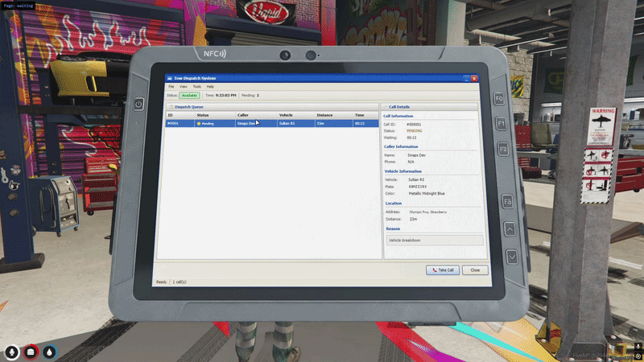The image size is (644, 362).
Task: Click the tablet F1 key
Action: pos(501,124)
